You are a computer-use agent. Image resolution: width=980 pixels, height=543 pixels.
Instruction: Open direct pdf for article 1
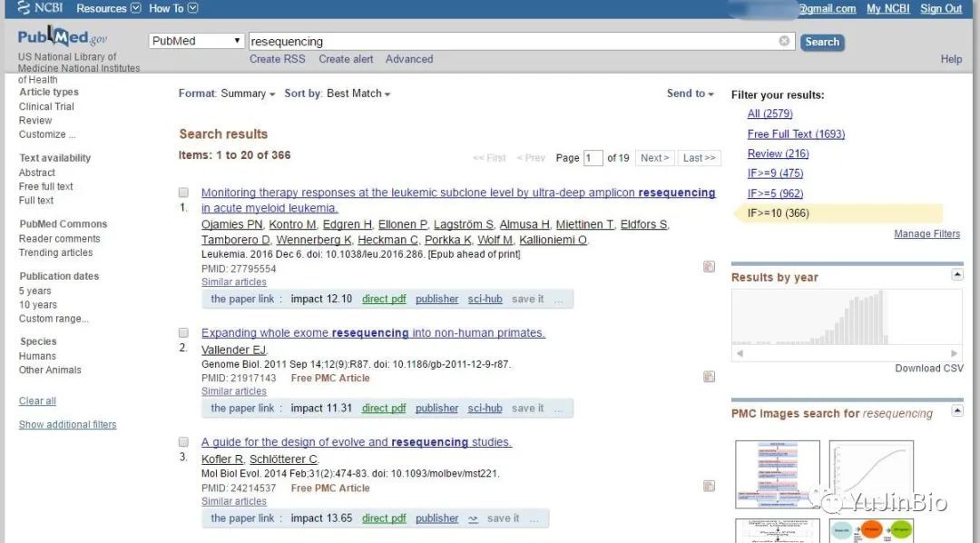click(384, 299)
